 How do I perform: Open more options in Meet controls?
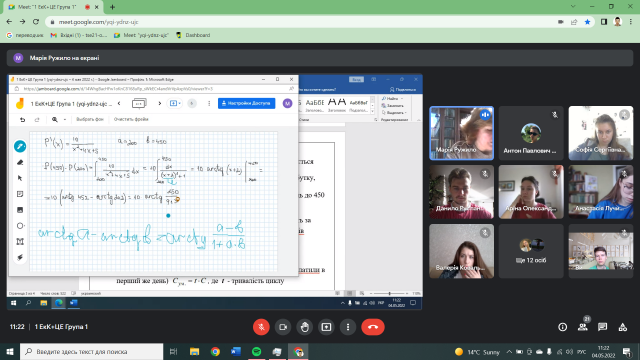click(x=348, y=327)
